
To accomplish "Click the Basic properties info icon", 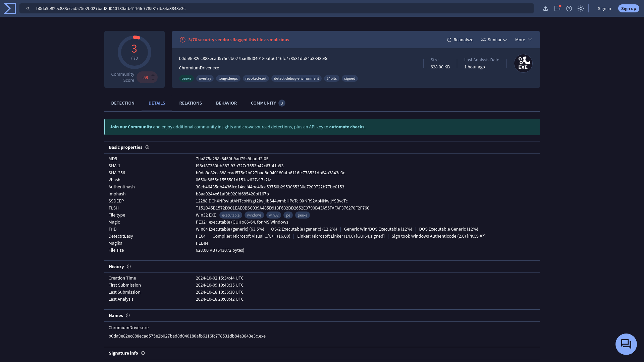I will pos(147,147).
